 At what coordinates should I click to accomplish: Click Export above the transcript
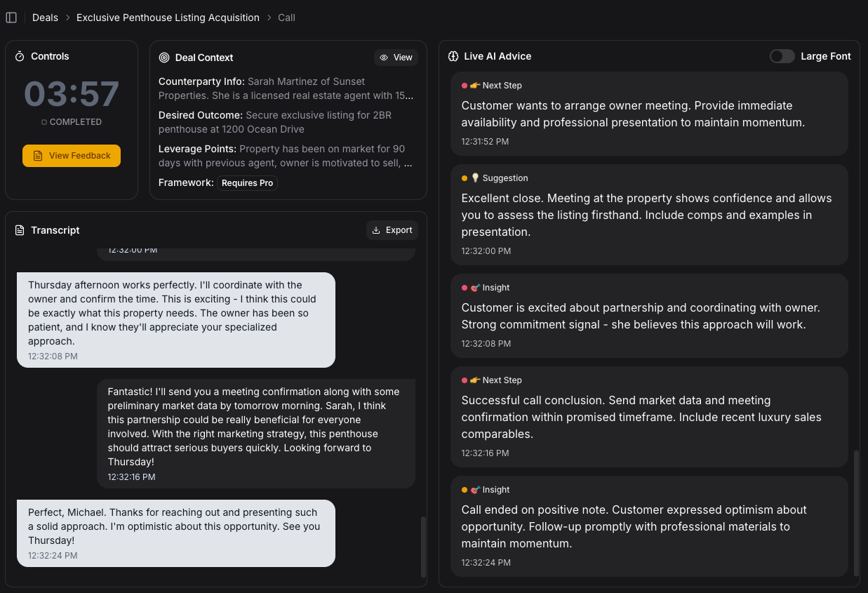[x=392, y=229]
